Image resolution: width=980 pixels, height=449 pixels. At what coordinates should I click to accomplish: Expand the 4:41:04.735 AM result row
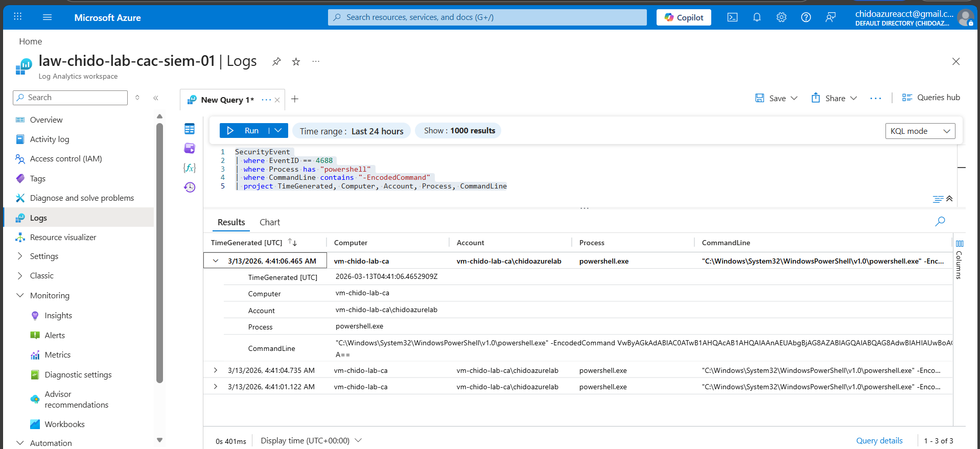coord(216,370)
